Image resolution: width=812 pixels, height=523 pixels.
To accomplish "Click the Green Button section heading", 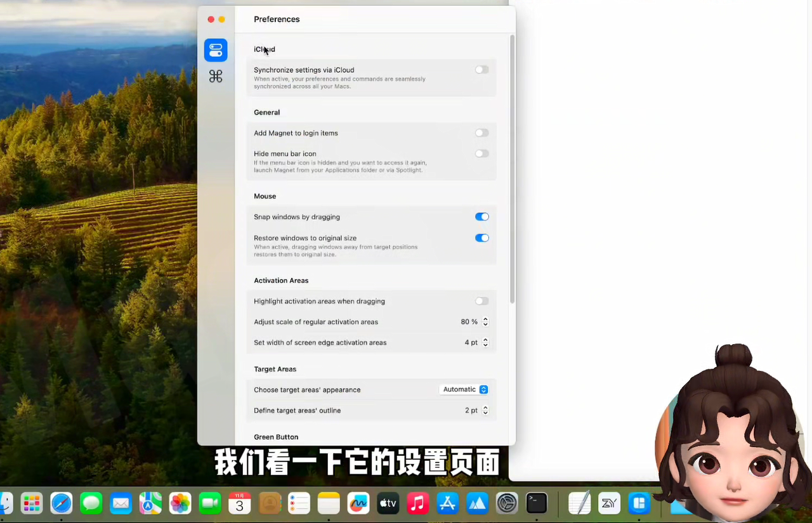I will click(276, 437).
